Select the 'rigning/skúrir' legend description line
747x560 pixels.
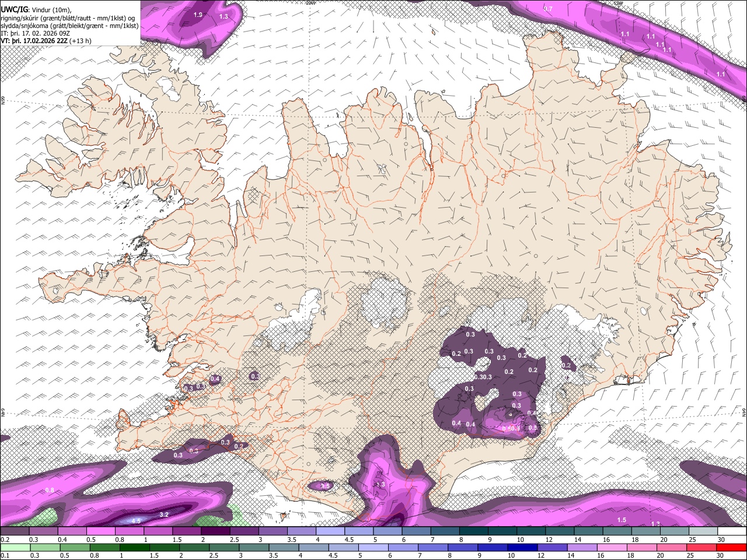pyautogui.click(x=68, y=17)
